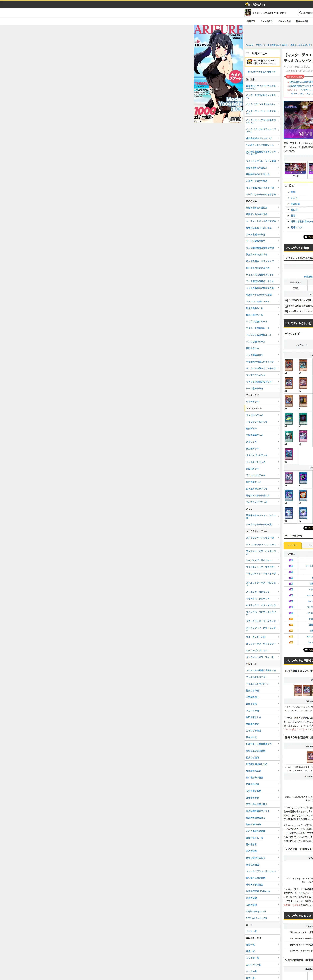Expand the 環境最強デッキランキング menu arrow

278,138
